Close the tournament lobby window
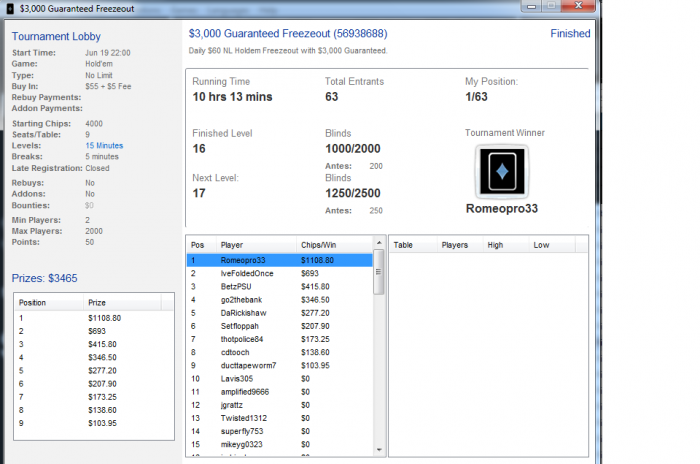Image resolution: width=700 pixels, height=464 pixels. coord(579,5)
